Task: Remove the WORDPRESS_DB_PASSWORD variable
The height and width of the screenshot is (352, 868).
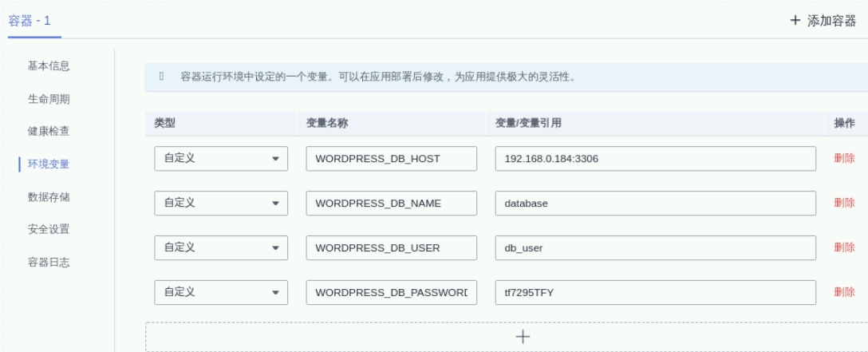Action: coord(844,293)
